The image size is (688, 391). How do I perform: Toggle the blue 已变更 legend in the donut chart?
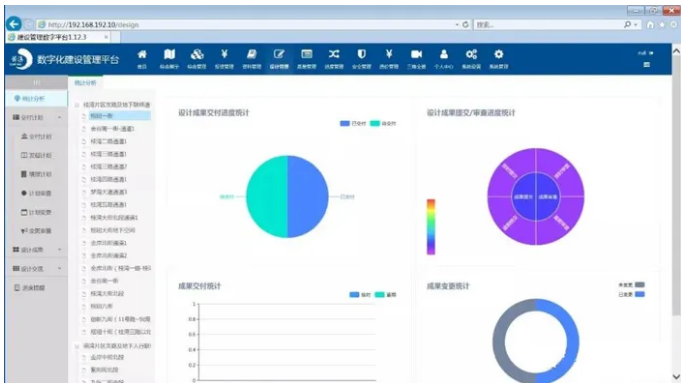click(631, 294)
